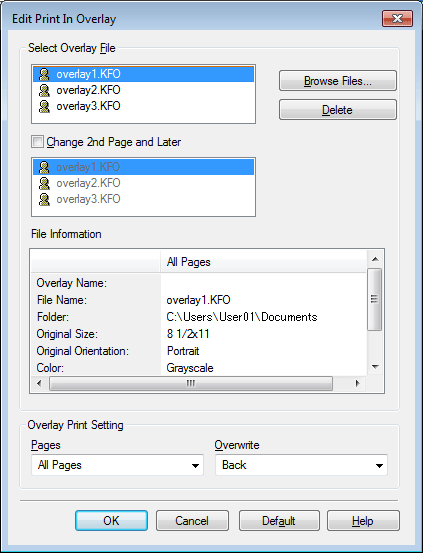This screenshot has height=553, width=423.
Task: Open the Pages dropdown showing All Pages
Action: [117, 465]
